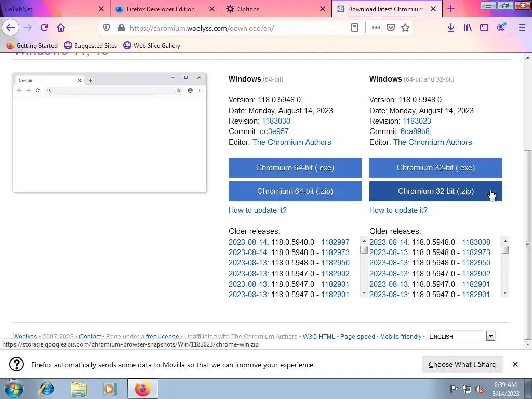Open Windows Explorer folder taskbar icon
Viewport: 532px width, 399px height.
(78, 389)
